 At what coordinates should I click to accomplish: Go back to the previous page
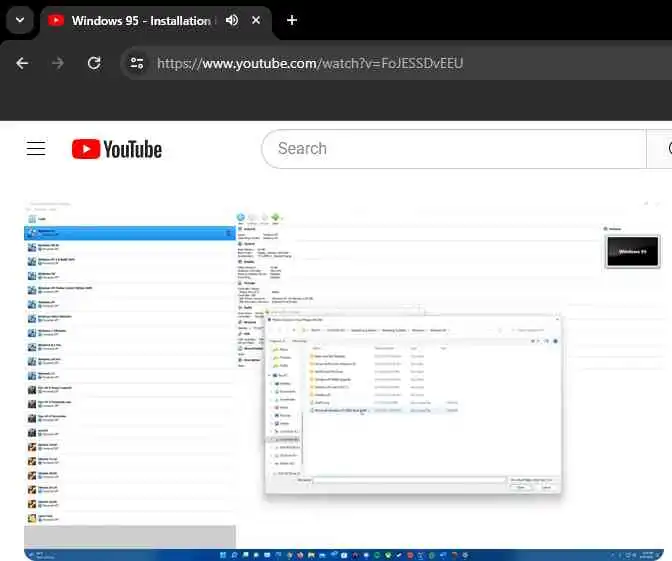click(x=22, y=63)
